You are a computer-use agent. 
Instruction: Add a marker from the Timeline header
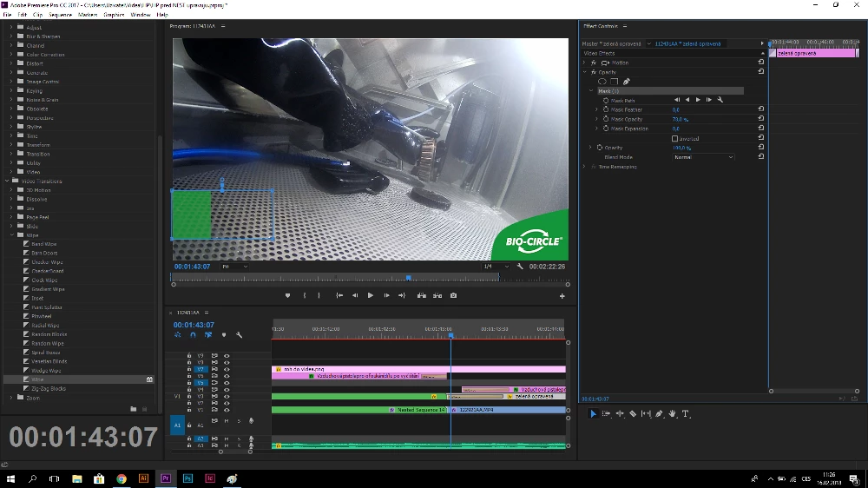(224, 335)
